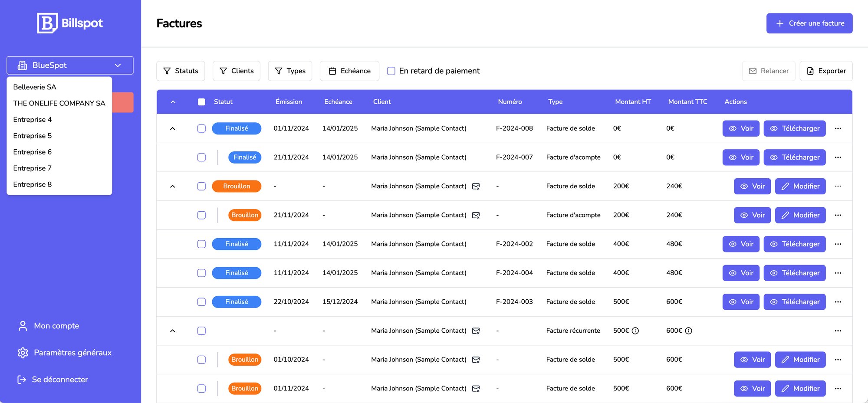Download invoice F-2024-007

[x=795, y=157]
